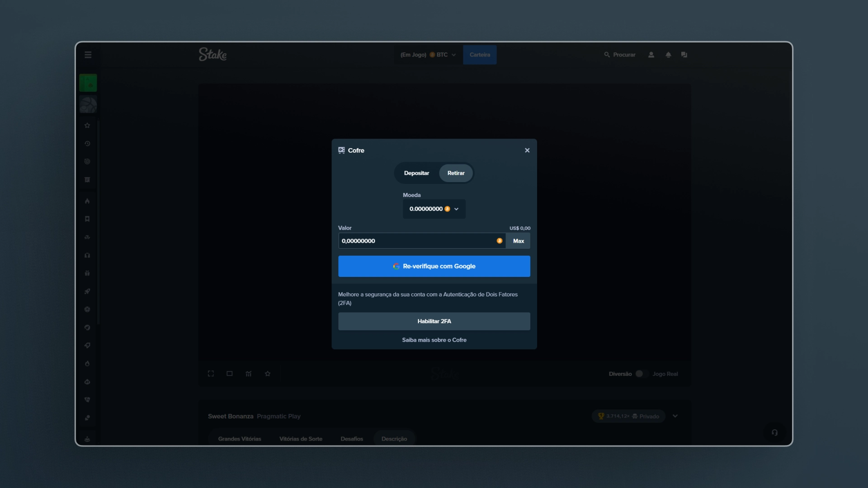This screenshot has height=488, width=868.
Task: Switch to the Grandes Vitórias tab
Action: pos(240,439)
